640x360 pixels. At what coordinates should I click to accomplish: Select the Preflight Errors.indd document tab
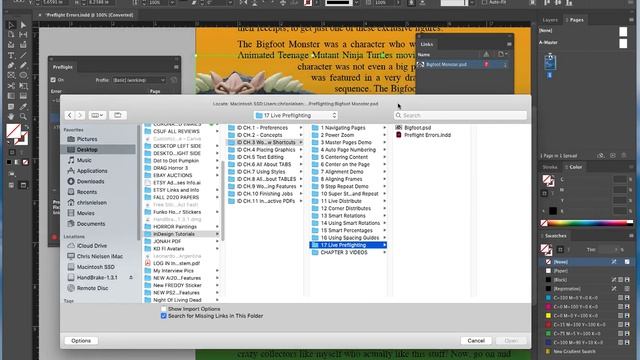(x=89, y=15)
